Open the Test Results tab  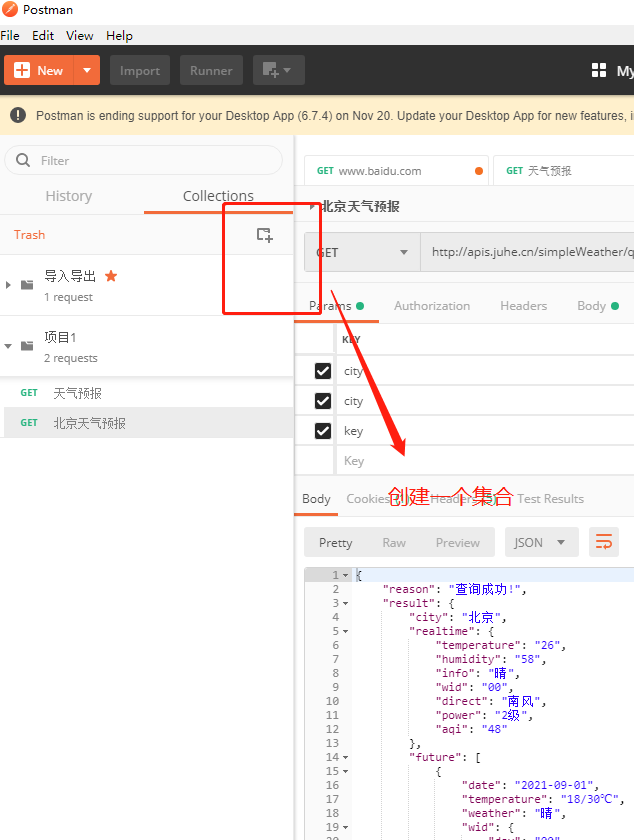coord(550,499)
